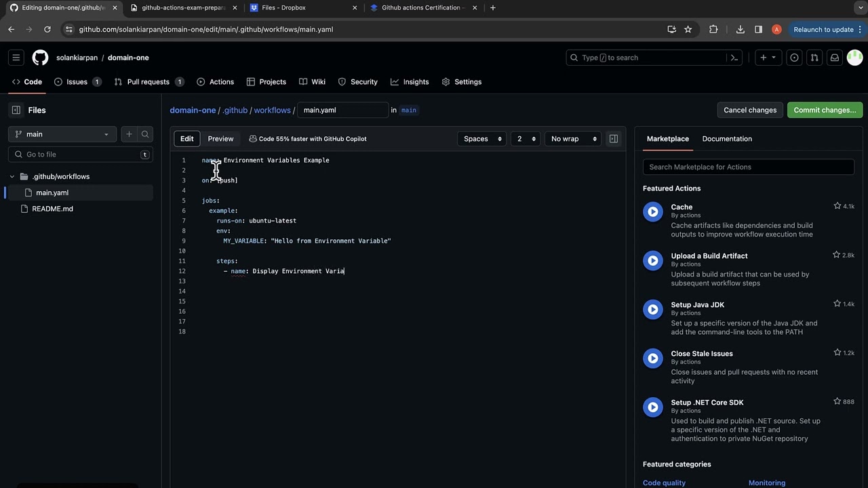The width and height of the screenshot is (868, 488).
Task: Reload the page in the browser
Action: tap(47, 29)
